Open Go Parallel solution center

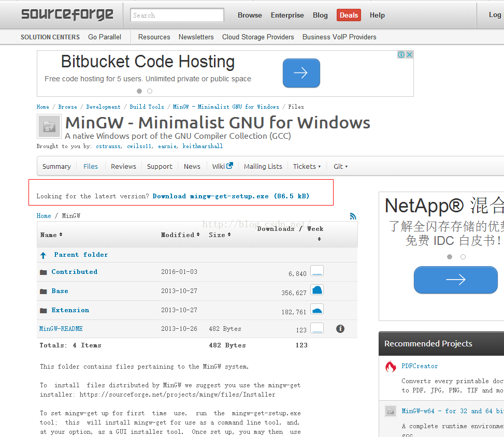click(105, 37)
